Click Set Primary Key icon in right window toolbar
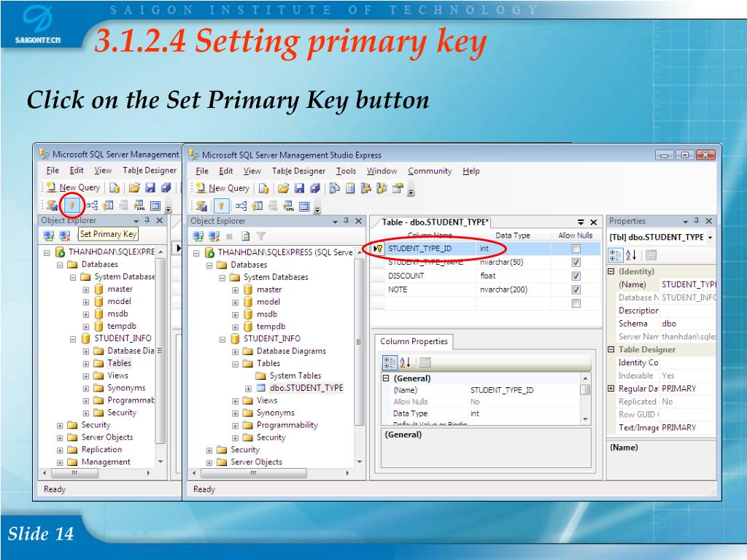This screenshot has height=560, width=747. click(x=221, y=206)
